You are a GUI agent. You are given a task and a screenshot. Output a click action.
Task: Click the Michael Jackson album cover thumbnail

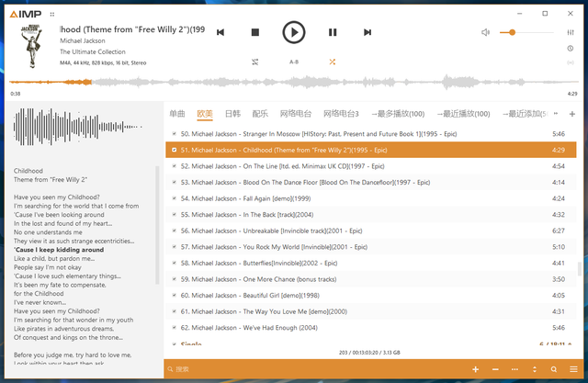[x=31, y=46]
